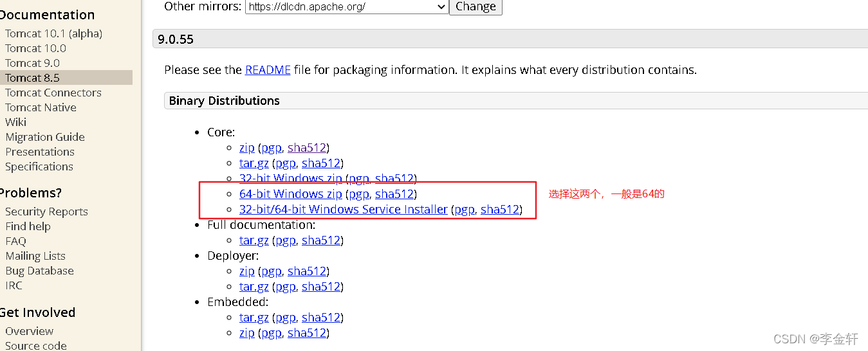Go to Tomcat 8.5 documentation
Image resolution: width=868 pixels, height=351 pixels.
click(x=32, y=78)
